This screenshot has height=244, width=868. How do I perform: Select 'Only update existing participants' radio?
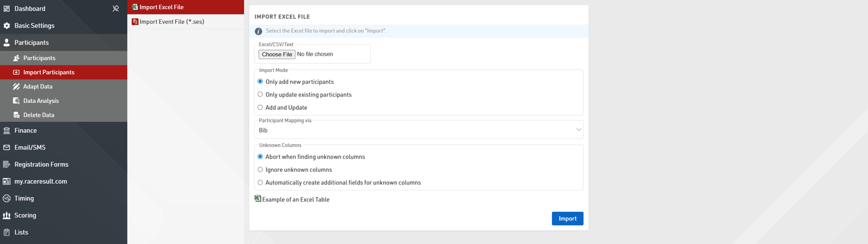(x=260, y=94)
